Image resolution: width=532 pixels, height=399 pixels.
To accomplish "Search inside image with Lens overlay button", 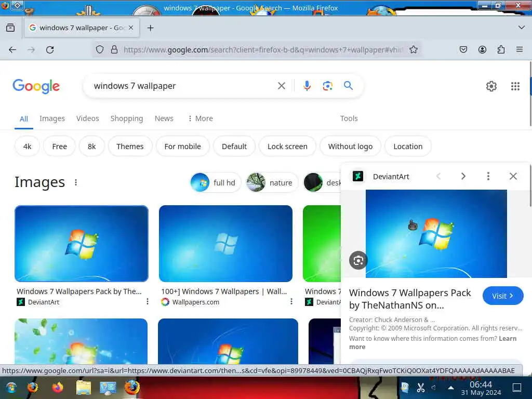I will pyautogui.click(x=358, y=260).
